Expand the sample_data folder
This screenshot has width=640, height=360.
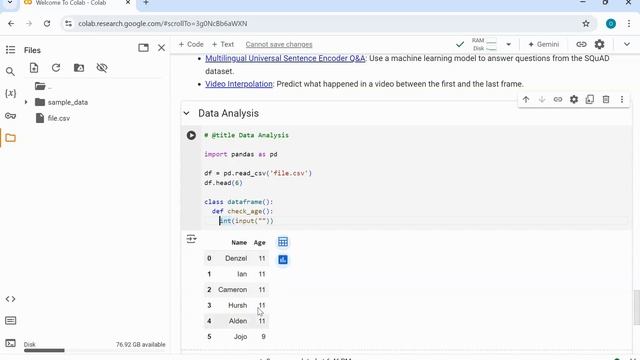26,102
